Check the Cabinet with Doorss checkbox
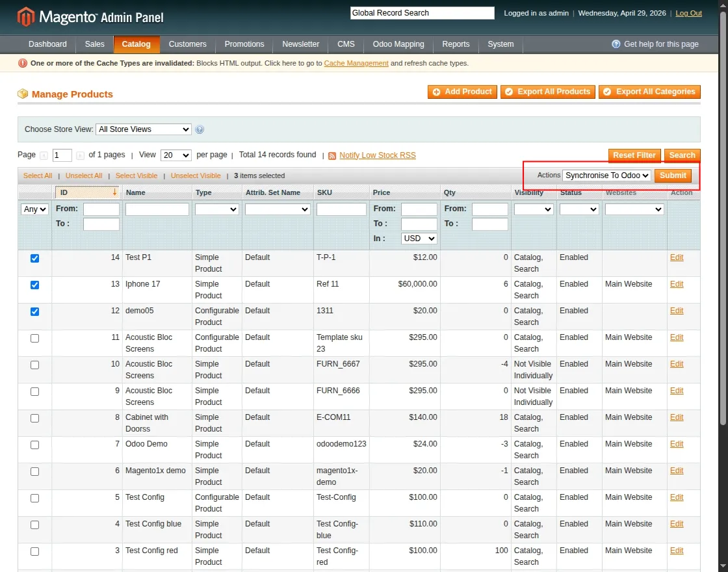This screenshot has height=572, width=728. 35,419
